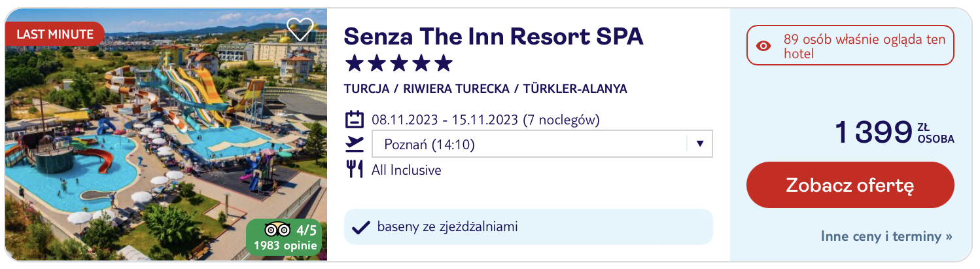Click the 89 osób właśnie ogląda notice

850,46
